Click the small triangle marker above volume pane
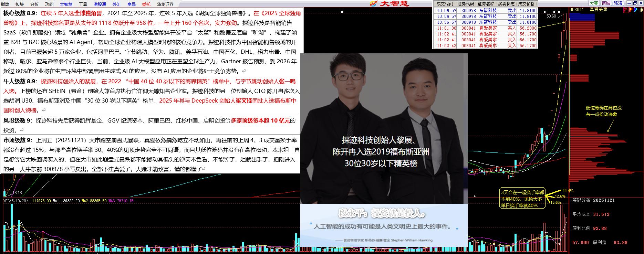 475,196
